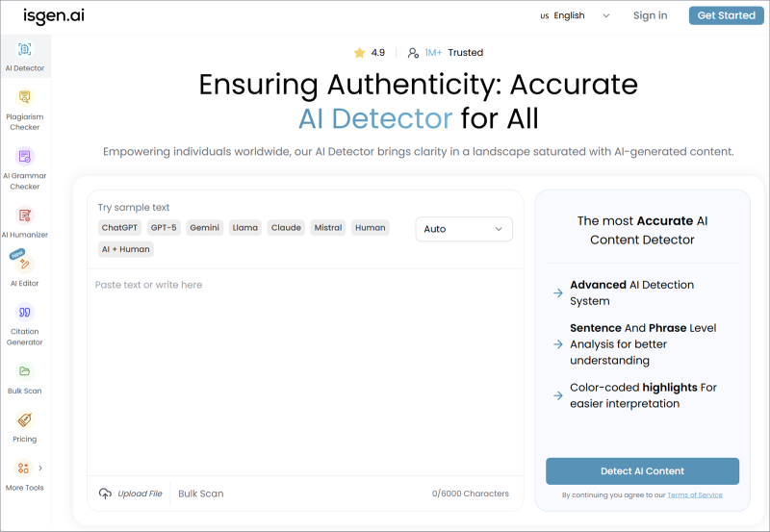
Task: Open the Pricing tag icon
Action: click(x=25, y=420)
